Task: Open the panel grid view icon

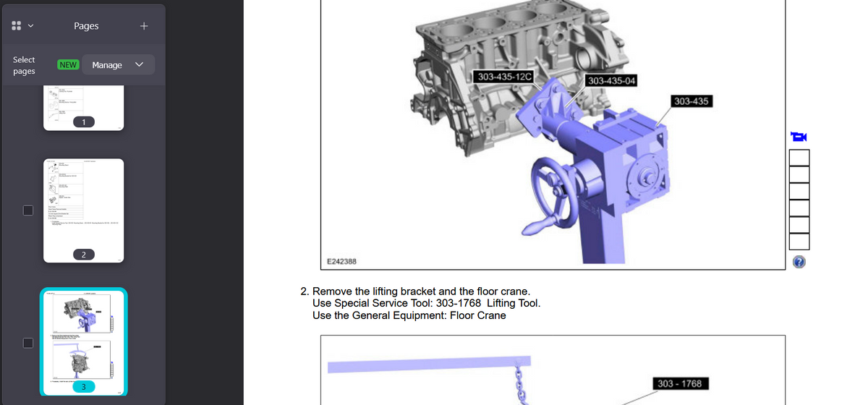Action: [16, 26]
